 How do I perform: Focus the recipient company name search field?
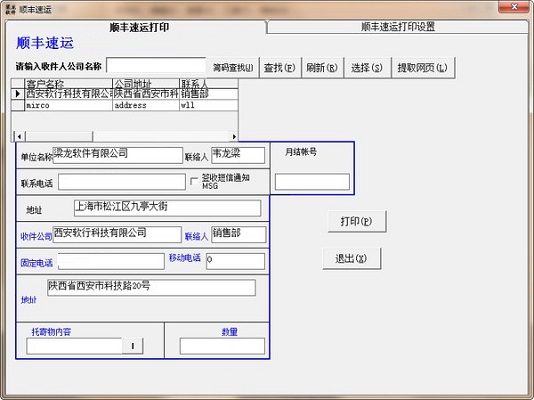click(x=156, y=65)
